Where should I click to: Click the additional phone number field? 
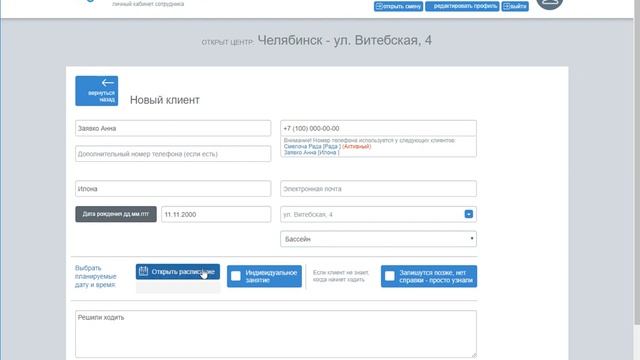point(173,154)
